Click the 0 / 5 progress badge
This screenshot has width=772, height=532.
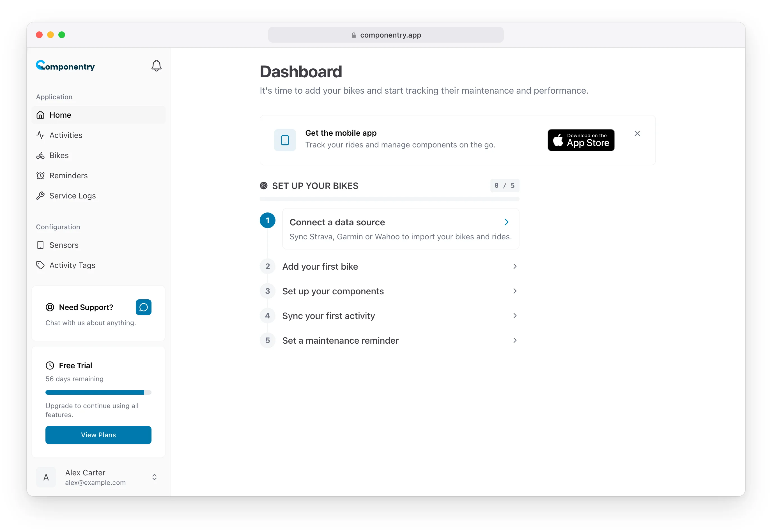pyautogui.click(x=504, y=186)
